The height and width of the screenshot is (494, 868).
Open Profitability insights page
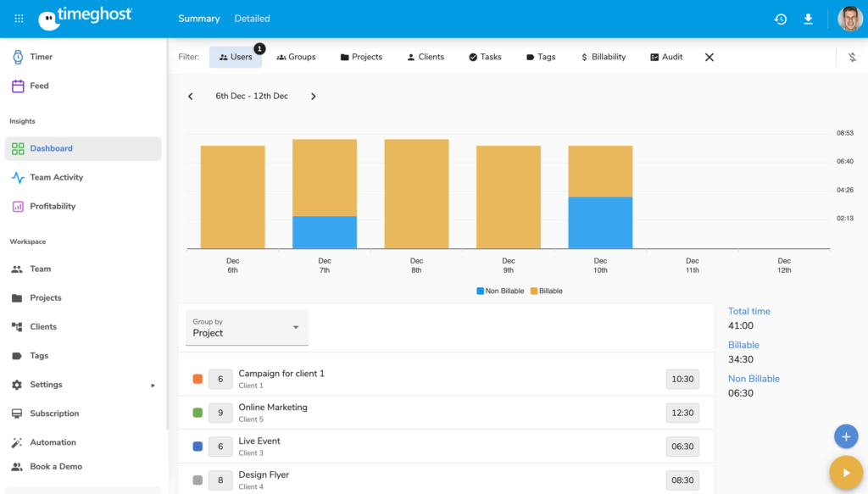pos(53,206)
